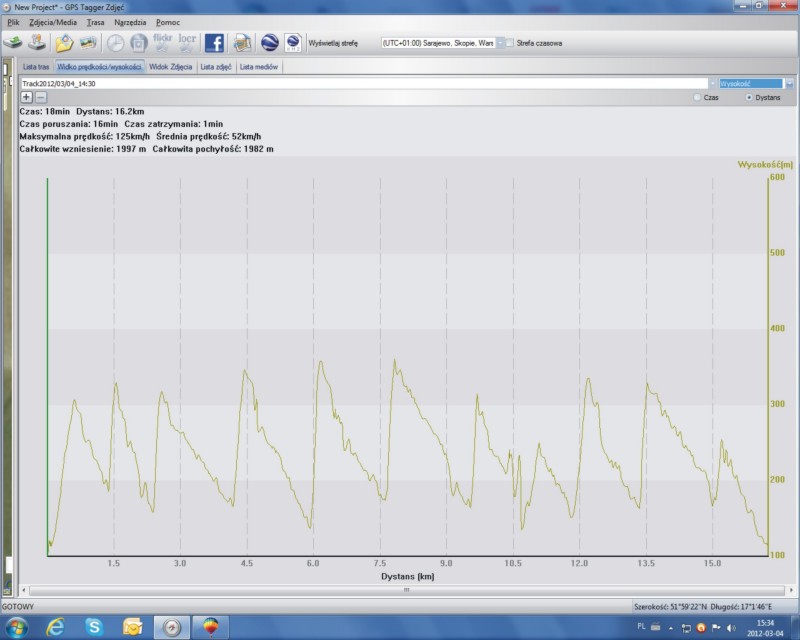The width and height of the screenshot is (800, 640).
Task: Select the Dystans radio button
Action: 749,97
